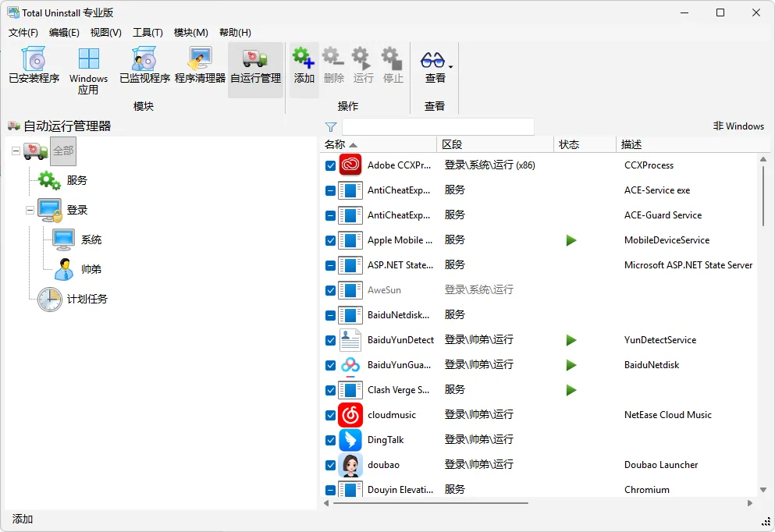Click running status arrow for BaiduYunDetect
The width and height of the screenshot is (775, 532).
click(571, 340)
